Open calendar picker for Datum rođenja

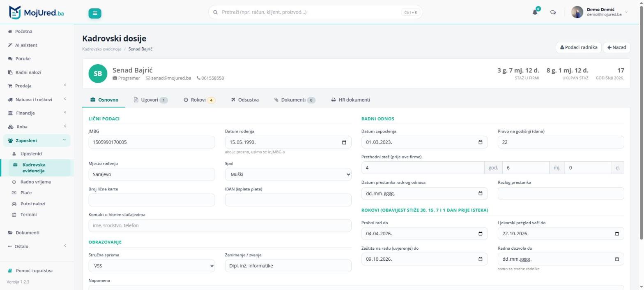pos(344,142)
